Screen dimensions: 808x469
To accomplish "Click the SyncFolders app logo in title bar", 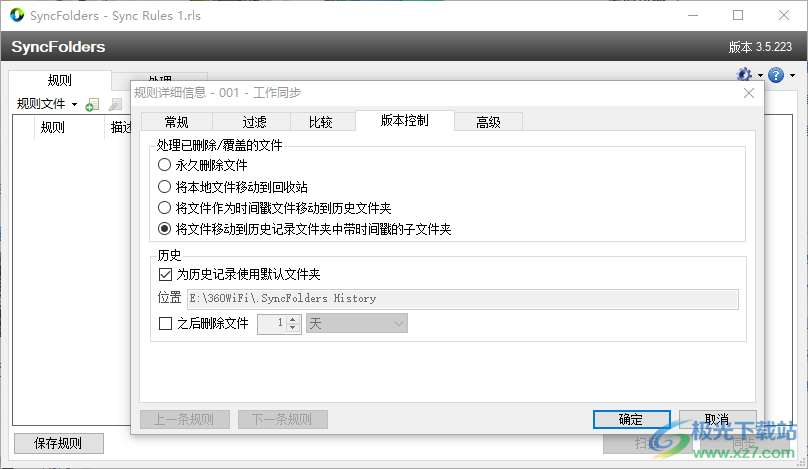I will click(x=17, y=15).
